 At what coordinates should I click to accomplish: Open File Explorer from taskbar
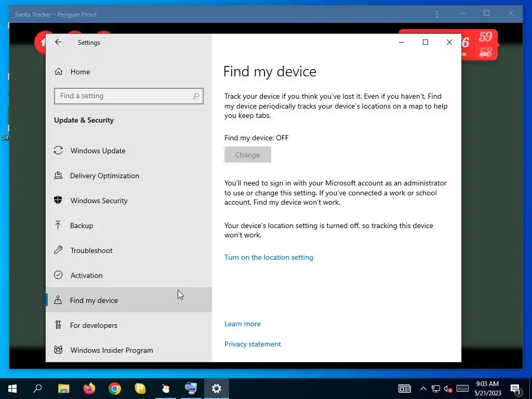(63, 389)
